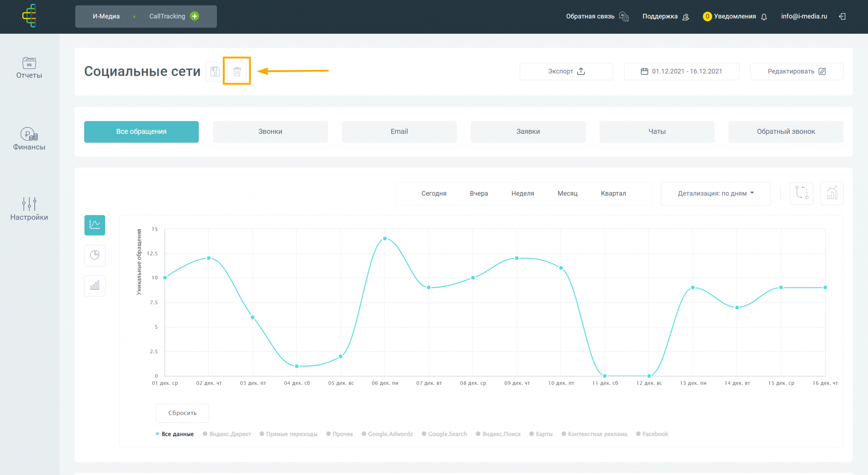Click the save report floppy icon

215,71
